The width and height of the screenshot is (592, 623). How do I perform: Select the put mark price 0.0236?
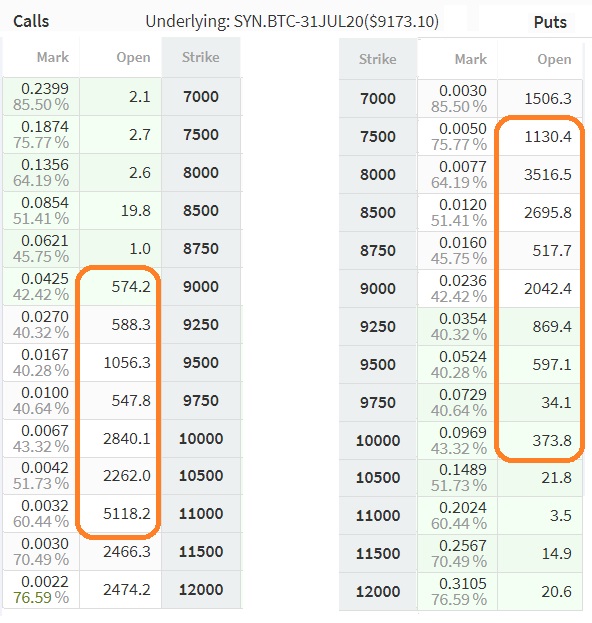pyautogui.click(x=463, y=281)
